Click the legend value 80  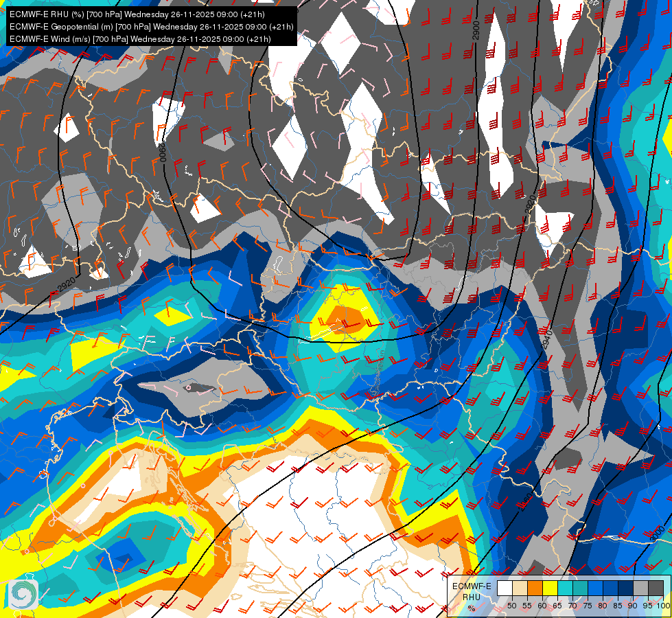click(x=603, y=606)
